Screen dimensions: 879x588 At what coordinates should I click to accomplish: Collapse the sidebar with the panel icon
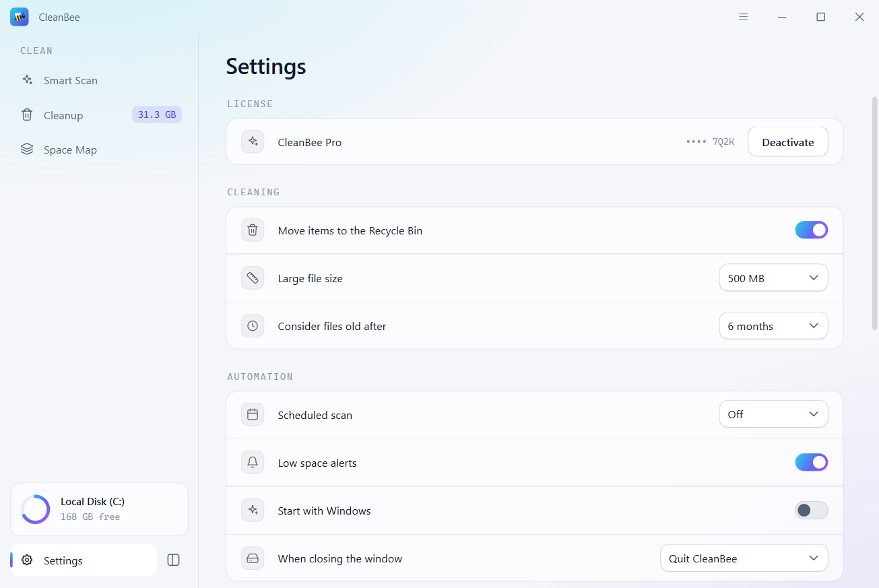tap(173, 560)
